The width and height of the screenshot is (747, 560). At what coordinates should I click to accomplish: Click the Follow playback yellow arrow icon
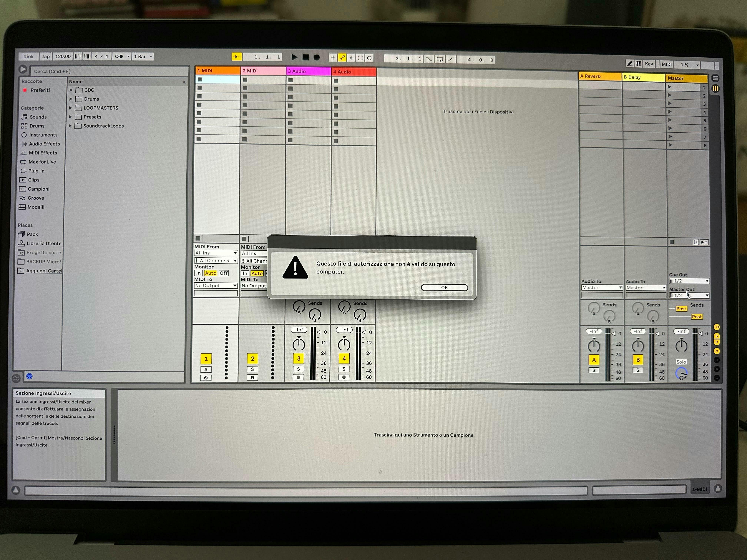[237, 57]
